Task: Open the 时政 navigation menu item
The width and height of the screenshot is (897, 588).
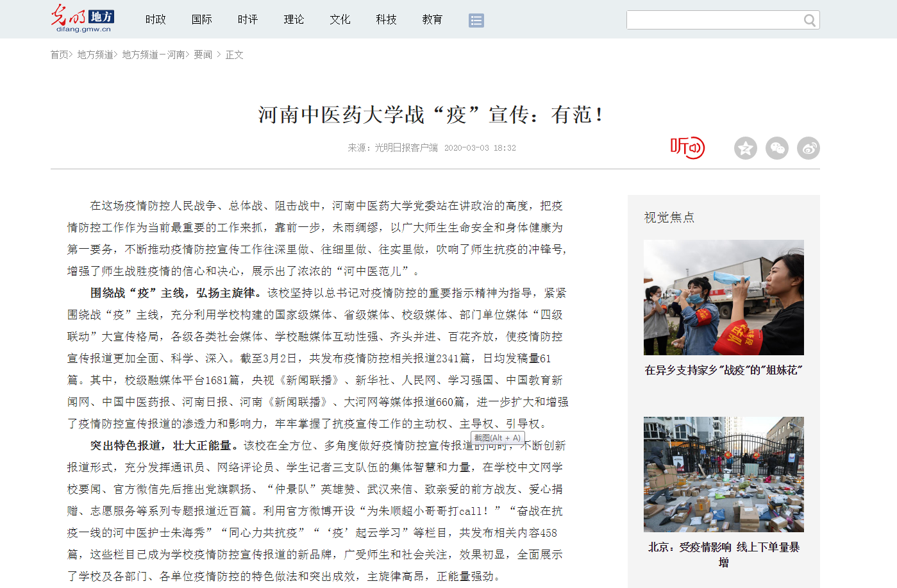Action: [156, 20]
